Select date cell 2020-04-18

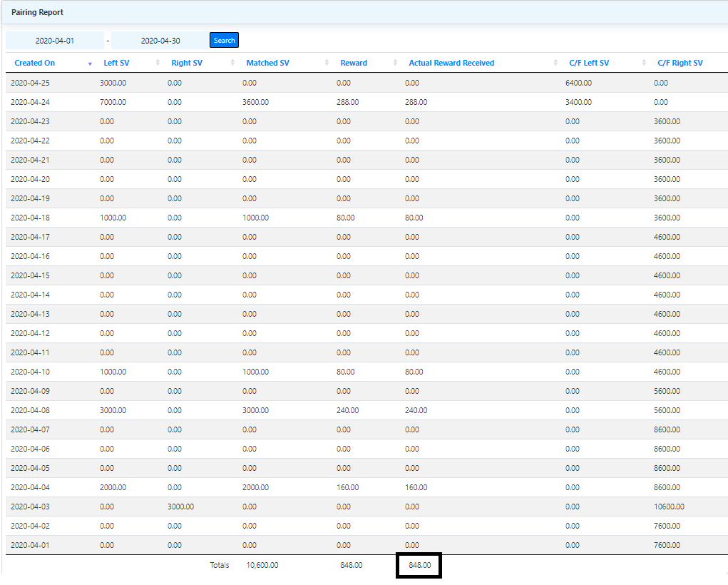click(x=30, y=218)
